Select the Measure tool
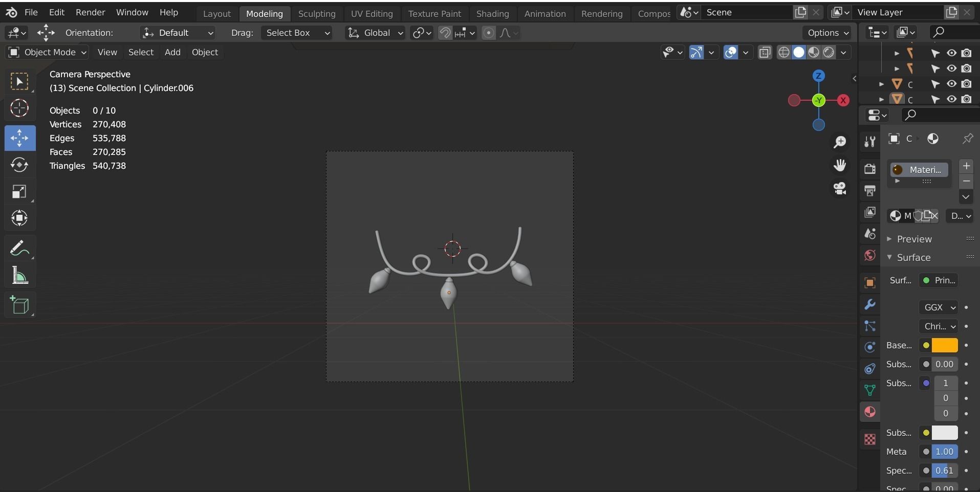Image resolution: width=980 pixels, height=492 pixels. pos(20,276)
